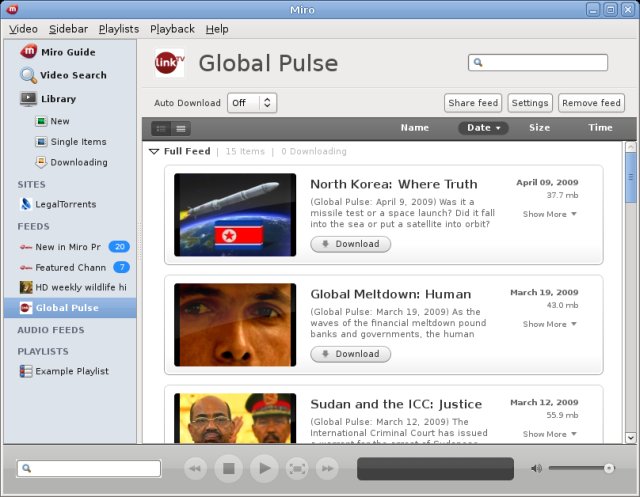The height and width of the screenshot is (497, 640).
Task: Sort by Date using the column header
Action: [x=483, y=128]
